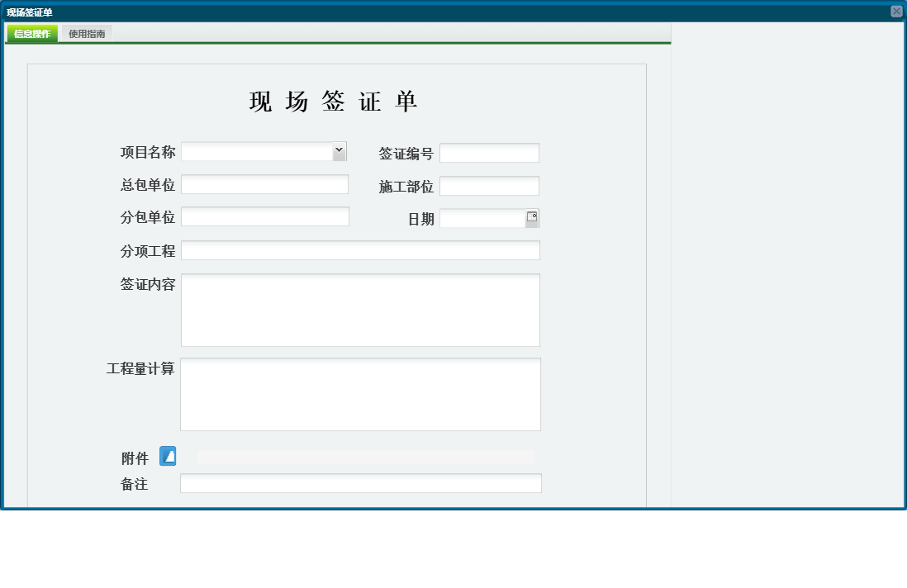Screen dimensions: 907x588
Task: Switch to the 信息操作 tab
Action: point(32,34)
